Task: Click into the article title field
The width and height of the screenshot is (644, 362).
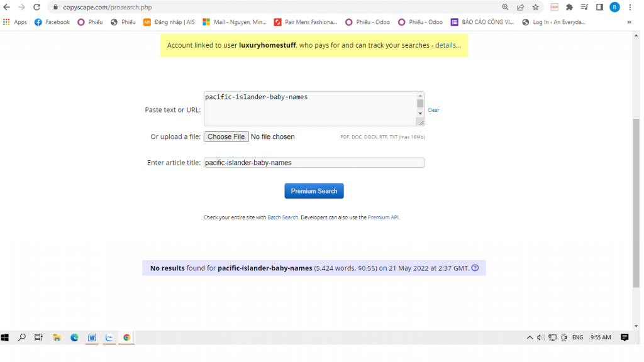Action: click(314, 162)
